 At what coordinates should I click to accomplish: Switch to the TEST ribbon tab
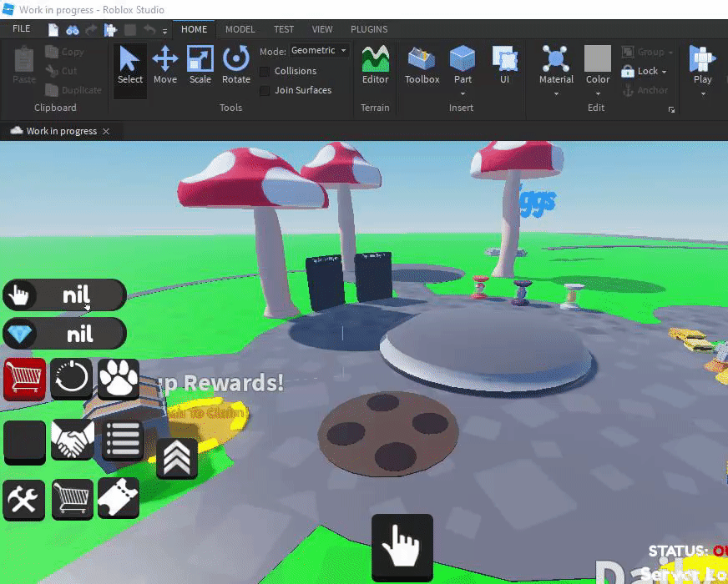click(x=284, y=29)
